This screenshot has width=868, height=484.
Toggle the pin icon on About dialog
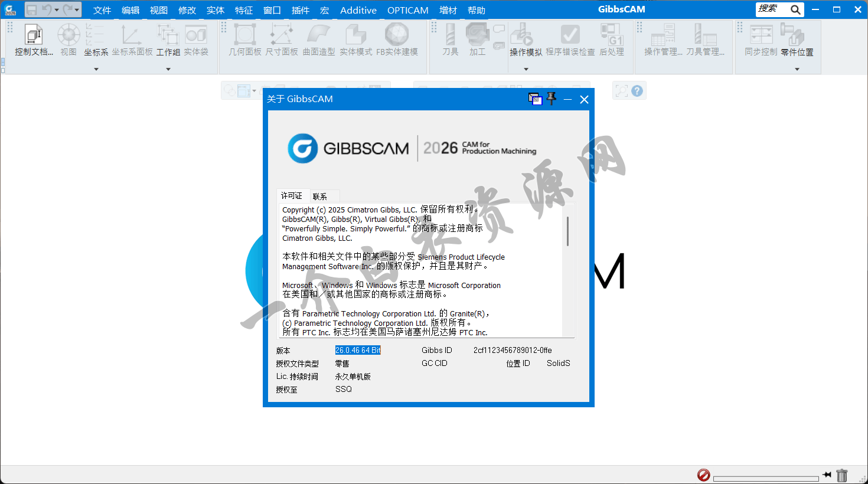(552, 99)
